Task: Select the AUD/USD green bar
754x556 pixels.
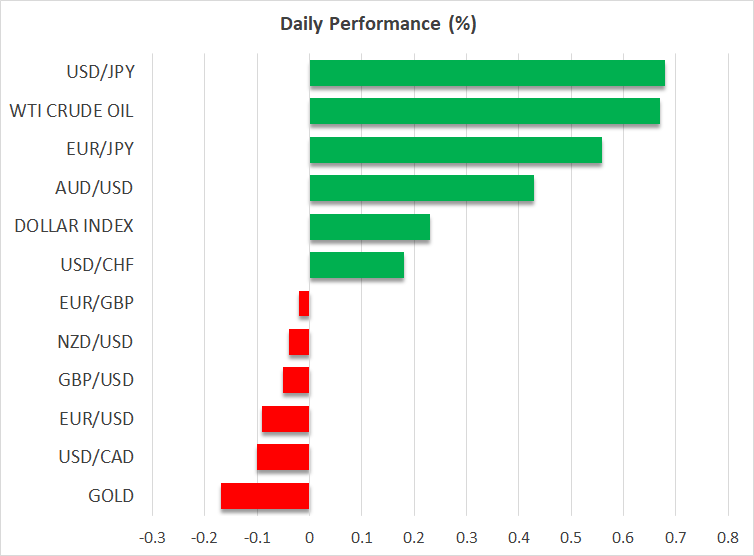Action: click(x=421, y=188)
